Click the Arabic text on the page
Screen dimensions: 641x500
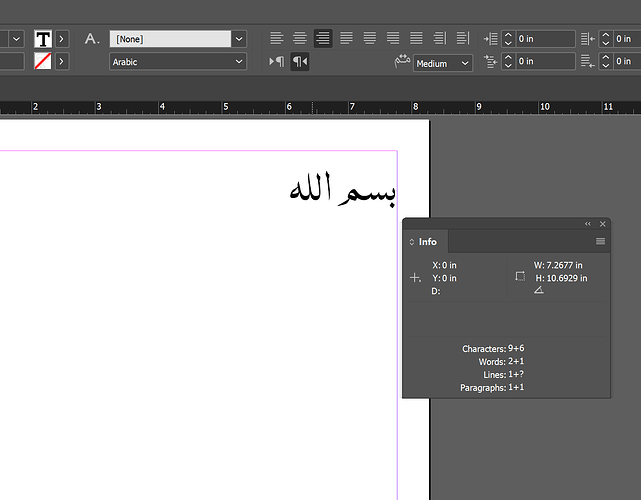pos(343,189)
